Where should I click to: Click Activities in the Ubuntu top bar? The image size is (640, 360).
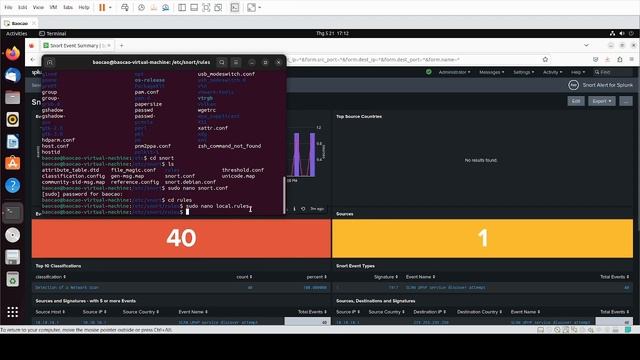click(x=16, y=33)
